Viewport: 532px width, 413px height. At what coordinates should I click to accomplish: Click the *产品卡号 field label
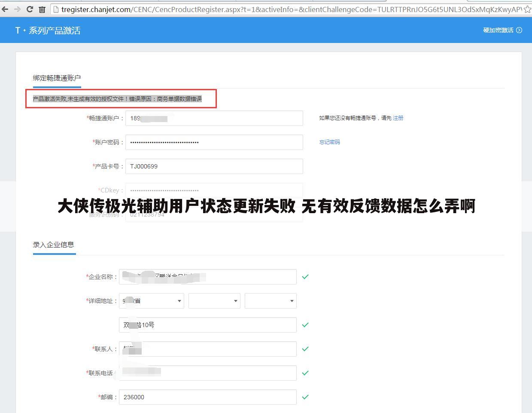tap(108, 166)
